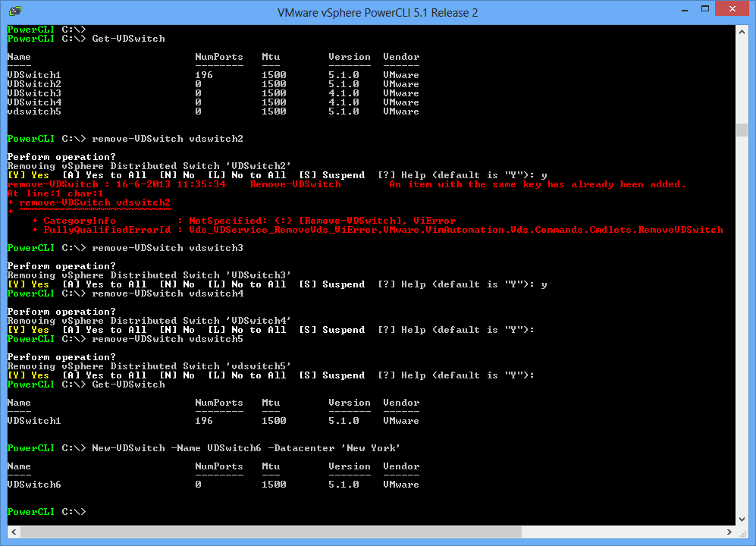The height and width of the screenshot is (546, 756).
Task: Click 'VDSwitch6' in the last table
Action: coord(34,485)
